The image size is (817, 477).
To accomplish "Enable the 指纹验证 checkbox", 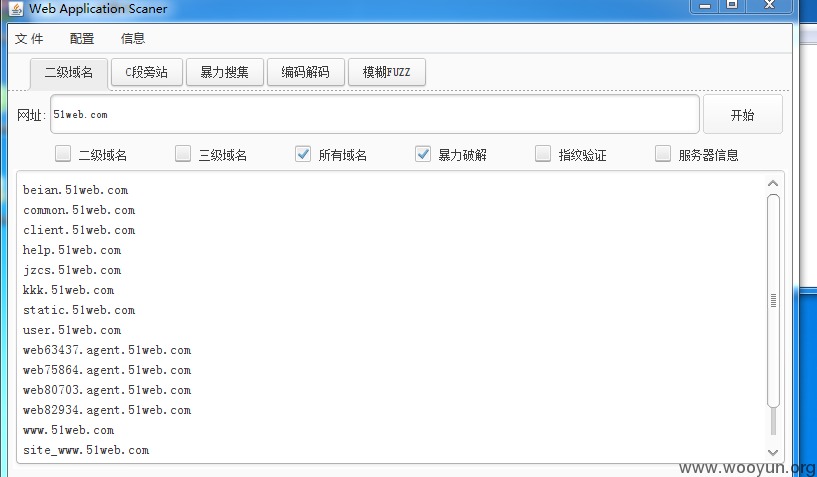I will click(x=543, y=154).
